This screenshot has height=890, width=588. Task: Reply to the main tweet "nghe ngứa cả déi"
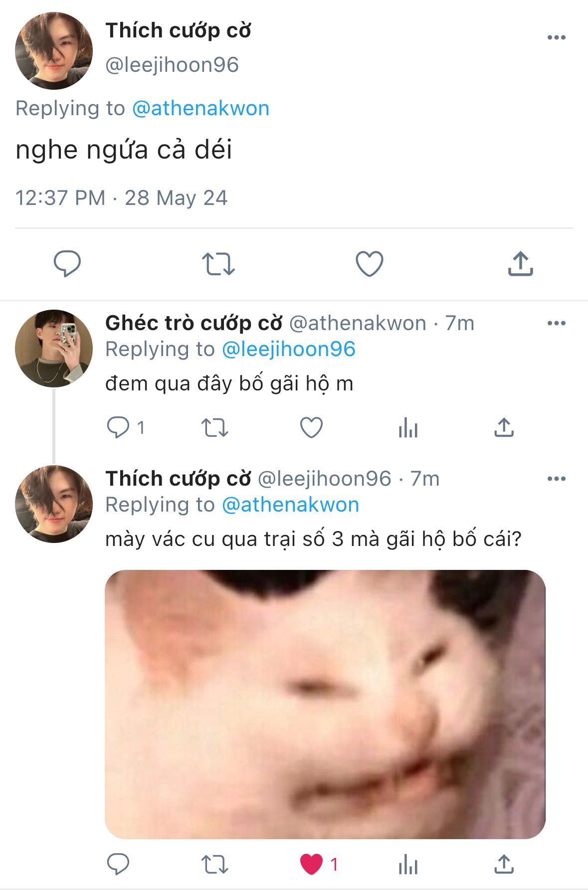[x=67, y=263]
